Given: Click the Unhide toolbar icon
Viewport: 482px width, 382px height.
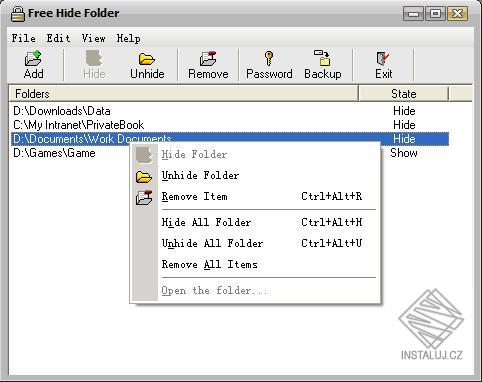Looking at the screenshot, I should click(147, 65).
